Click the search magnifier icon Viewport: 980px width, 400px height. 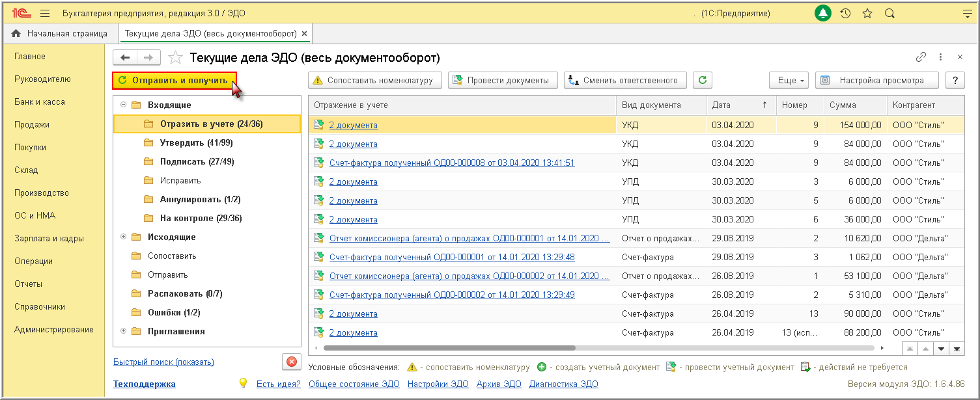pyautogui.click(x=889, y=13)
